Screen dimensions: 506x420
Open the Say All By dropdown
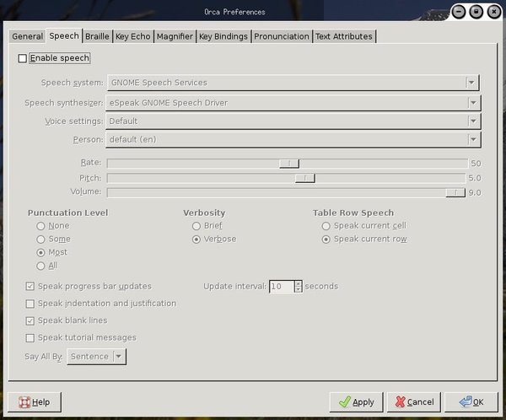[96, 357]
